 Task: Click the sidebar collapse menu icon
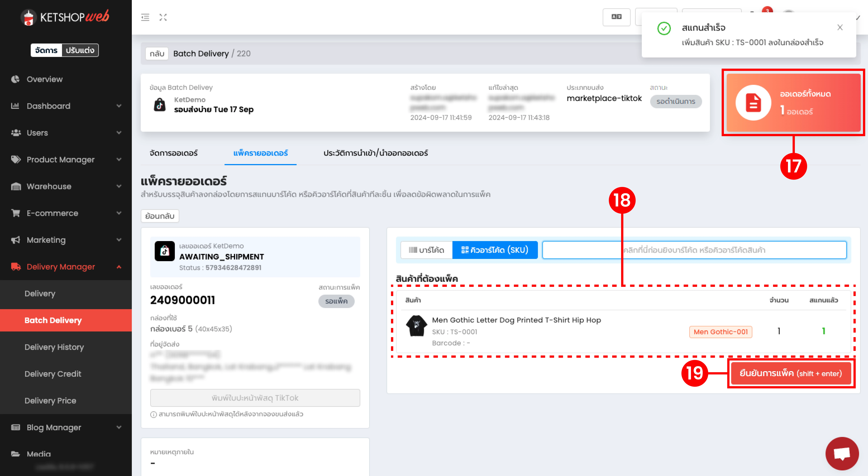coord(145,17)
